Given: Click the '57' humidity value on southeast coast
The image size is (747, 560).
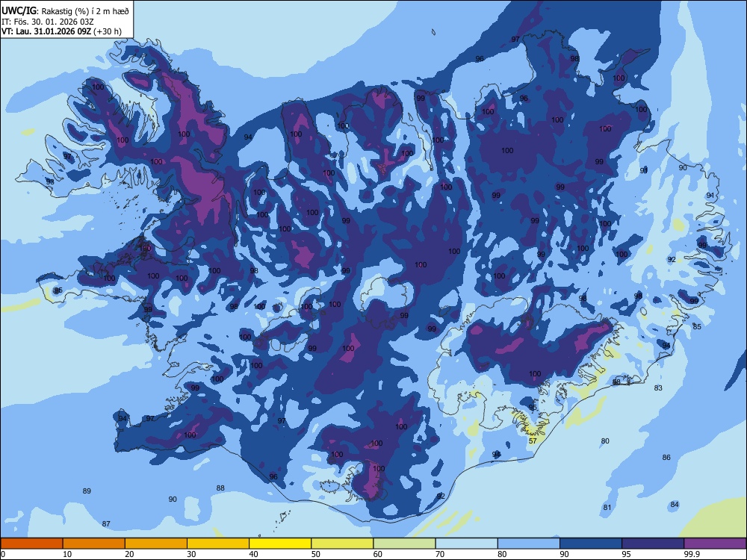Looking at the screenshot, I should [533, 441].
